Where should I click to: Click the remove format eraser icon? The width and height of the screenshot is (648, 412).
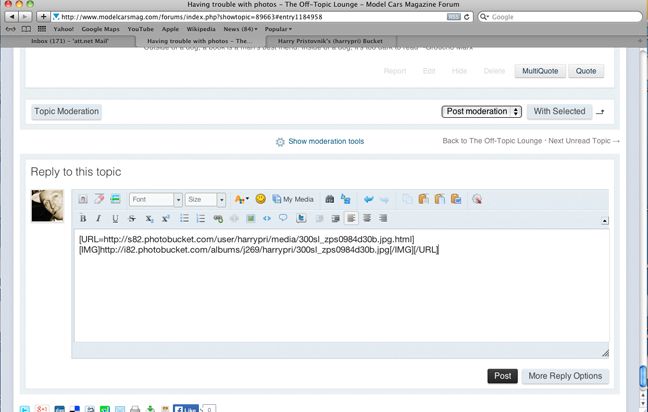coord(99,199)
